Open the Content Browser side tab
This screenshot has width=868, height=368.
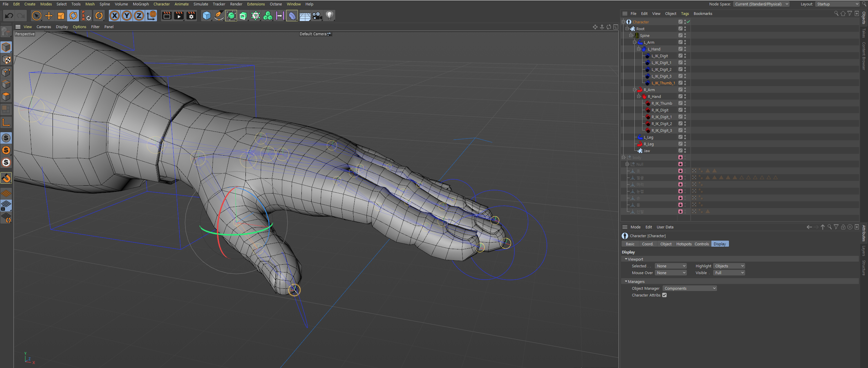click(864, 56)
